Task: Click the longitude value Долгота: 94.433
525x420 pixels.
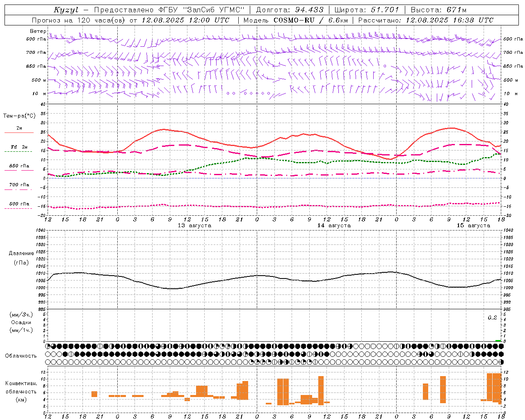Action: (x=290, y=10)
